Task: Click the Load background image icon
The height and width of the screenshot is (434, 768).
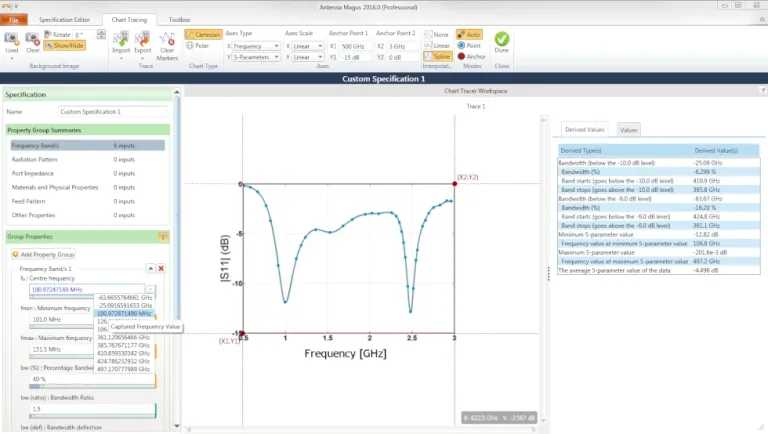Action: (x=12, y=40)
